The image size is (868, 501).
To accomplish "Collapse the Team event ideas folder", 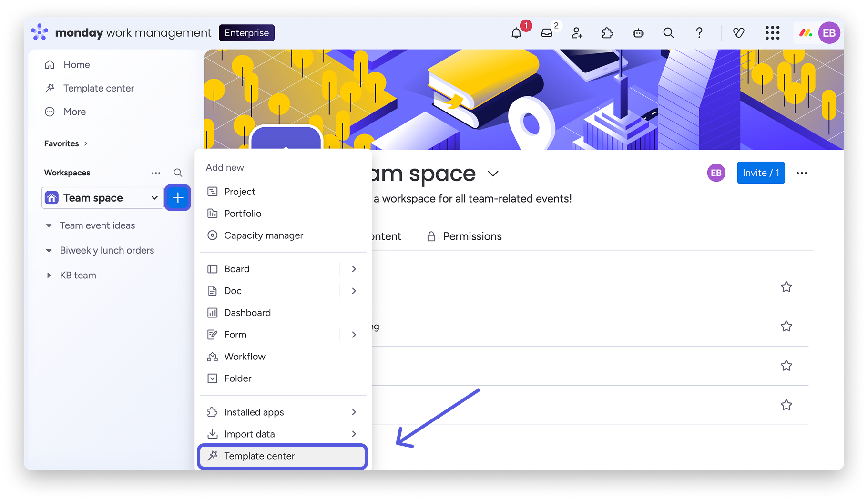I will 49,225.
